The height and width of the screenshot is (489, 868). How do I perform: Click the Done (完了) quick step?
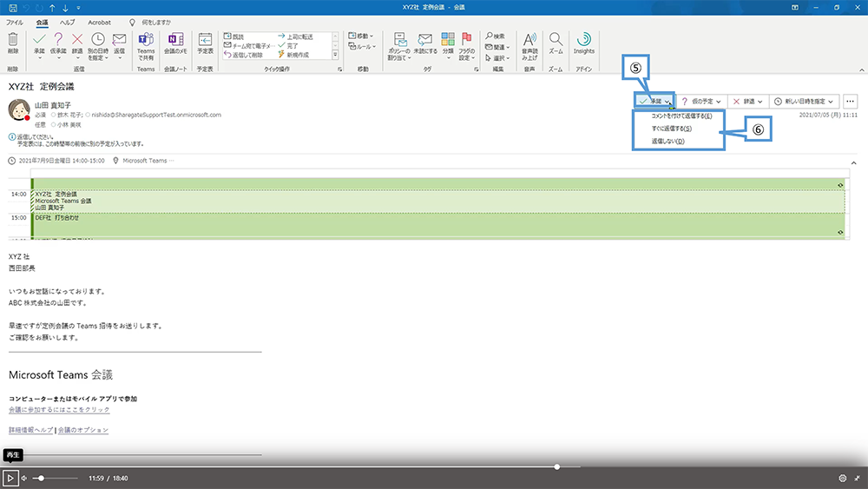[288, 45]
